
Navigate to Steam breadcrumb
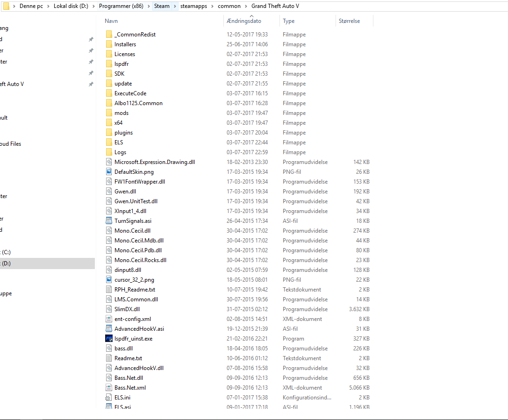tap(162, 6)
